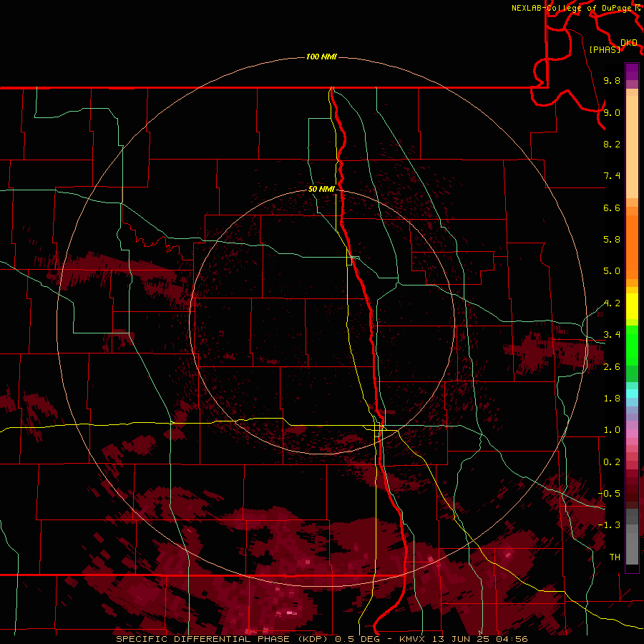
Task: Click the 0.5 DEG elevation text
Action: (358, 639)
